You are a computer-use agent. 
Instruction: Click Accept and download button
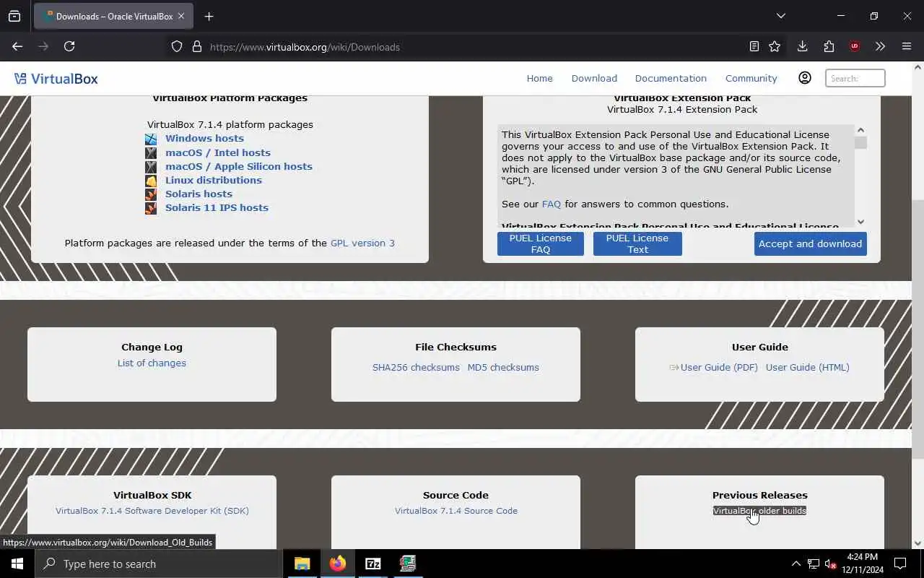tap(810, 243)
